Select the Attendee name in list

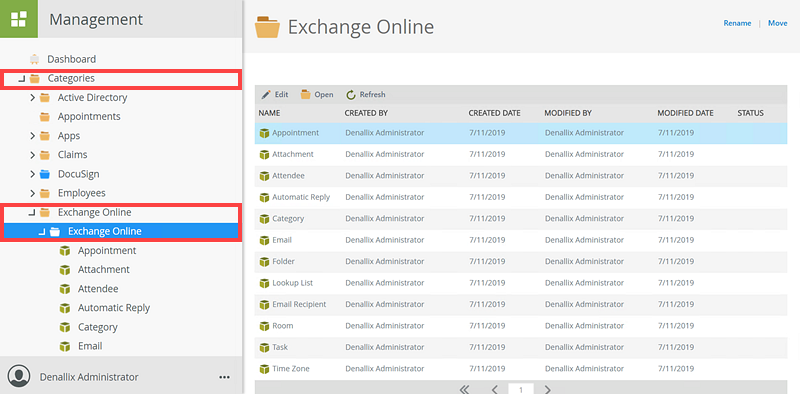pos(288,176)
